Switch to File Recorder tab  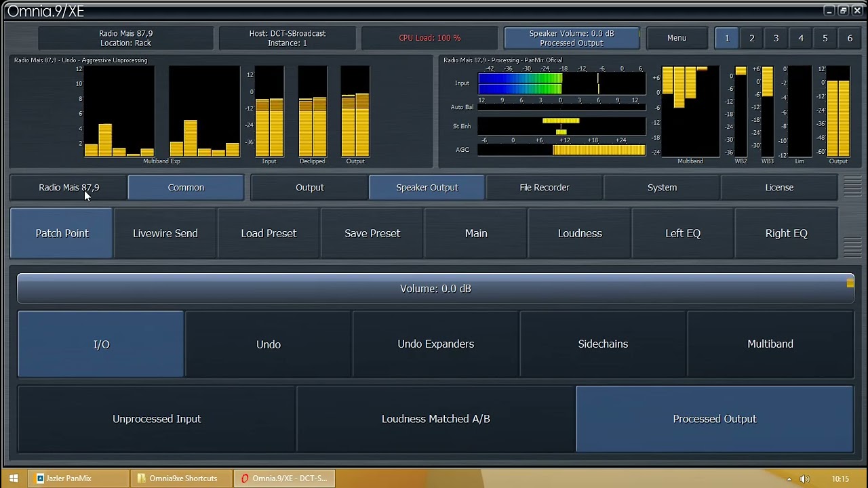coord(545,188)
